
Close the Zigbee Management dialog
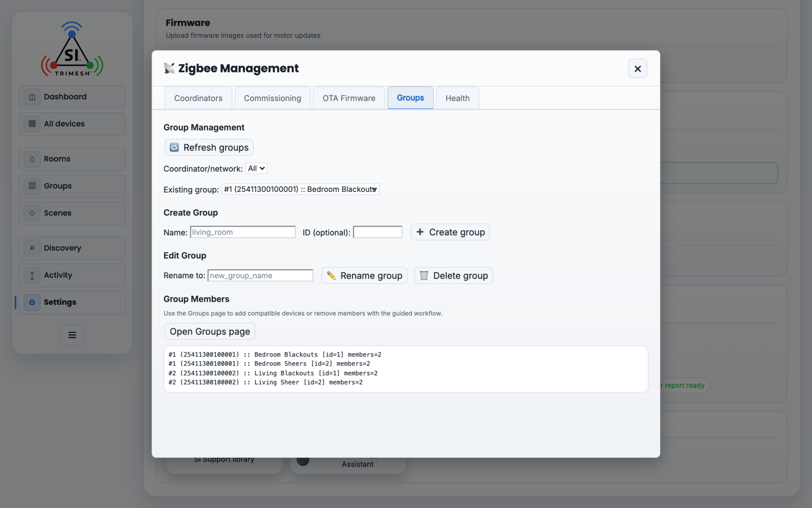tap(638, 69)
